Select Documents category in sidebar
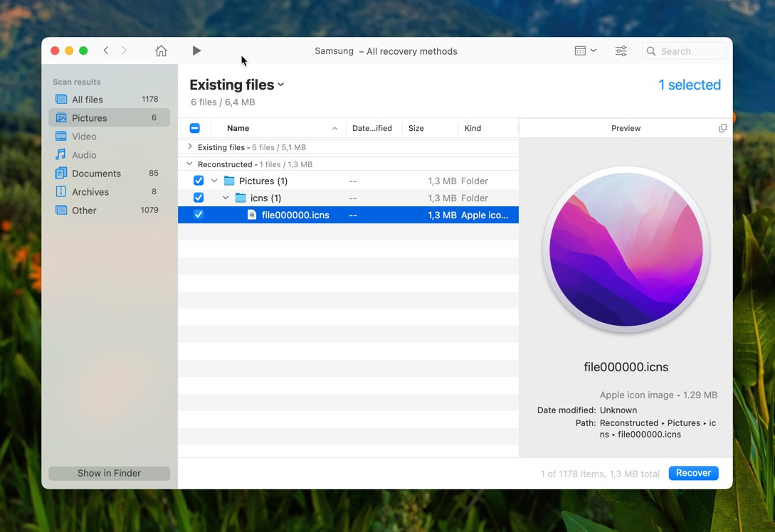Image resolution: width=775 pixels, height=532 pixels. click(x=109, y=174)
